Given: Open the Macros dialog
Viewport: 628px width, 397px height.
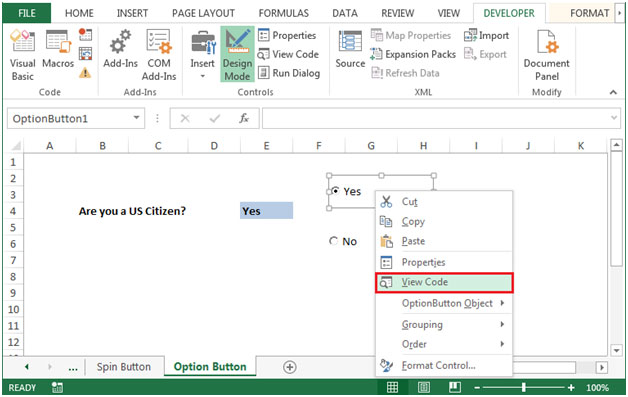Looking at the screenshot, I should point(58,49).
